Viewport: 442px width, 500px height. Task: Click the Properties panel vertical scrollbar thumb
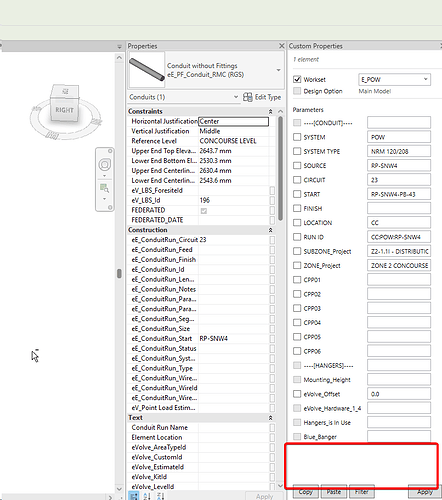[281, 168]
